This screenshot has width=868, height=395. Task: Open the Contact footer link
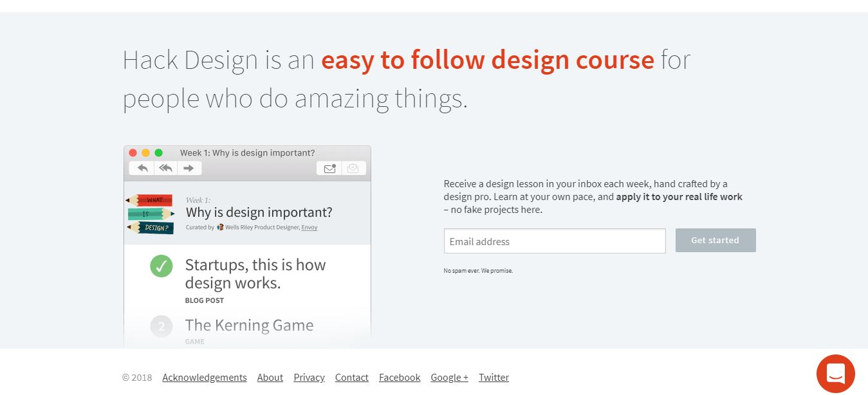[x=352, y=378]
